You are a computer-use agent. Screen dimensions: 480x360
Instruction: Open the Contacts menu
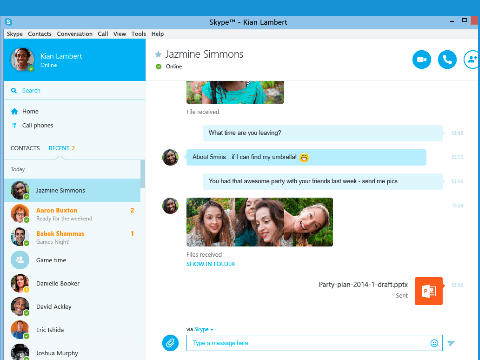pos(39,34)
